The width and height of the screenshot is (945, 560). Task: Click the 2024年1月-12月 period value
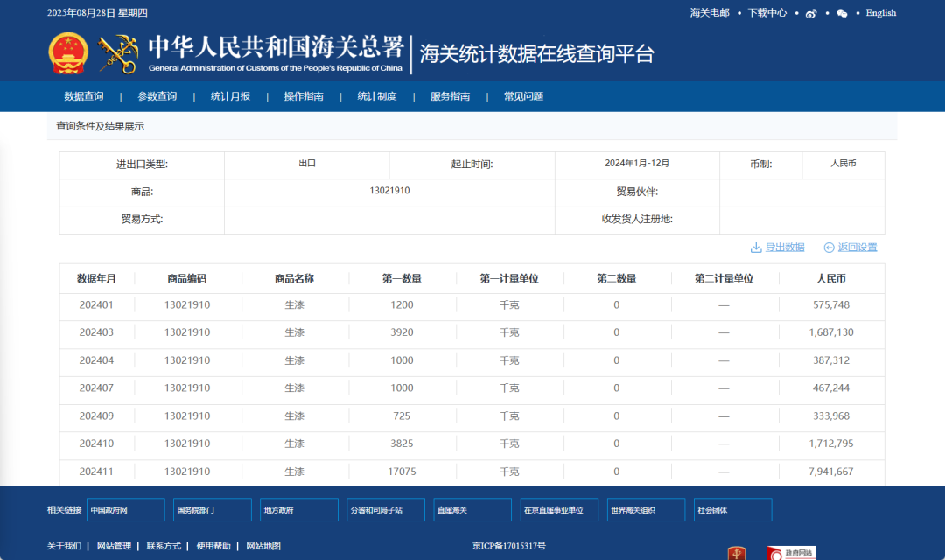point(637,164)
